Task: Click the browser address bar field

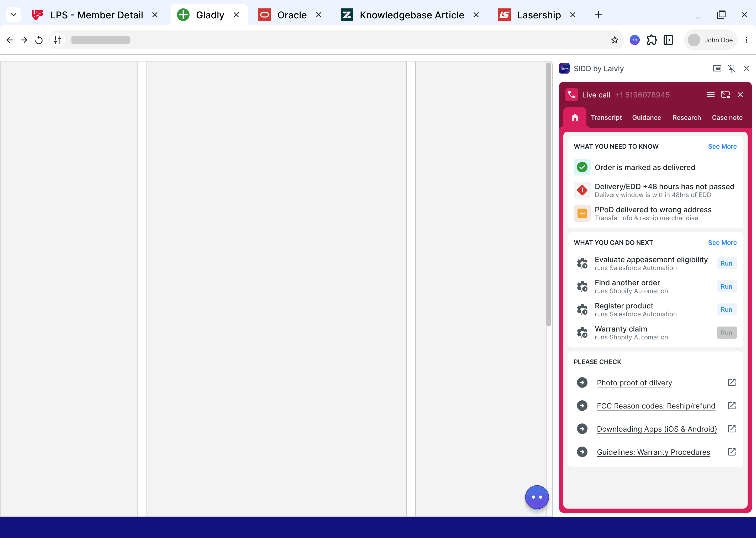Action: point(331,40)
